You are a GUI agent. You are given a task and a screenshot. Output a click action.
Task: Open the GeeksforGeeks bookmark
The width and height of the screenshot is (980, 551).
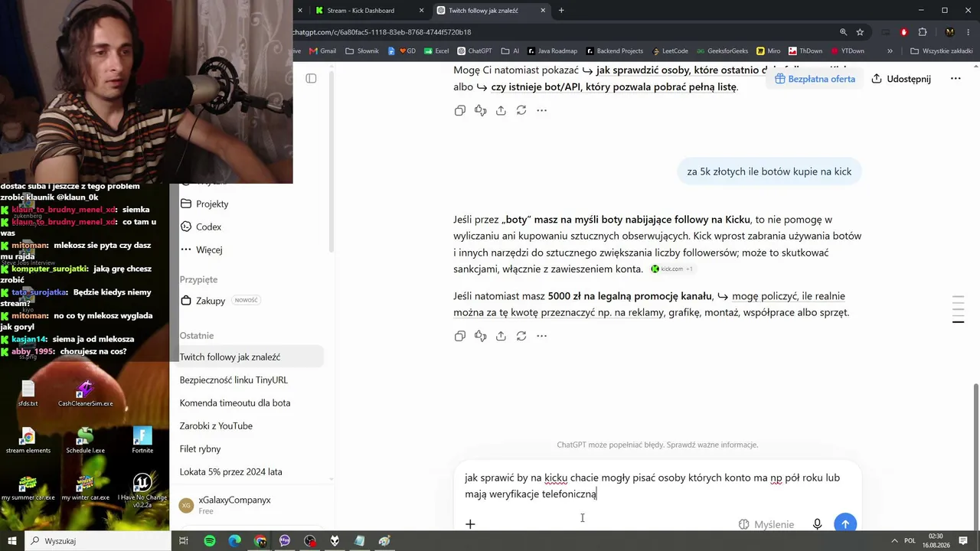pyautogui.click(x=722, y=51)
